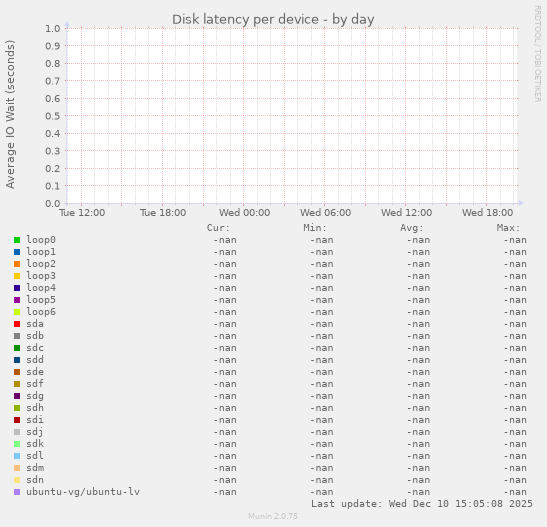Select the sdb legend label
Image resolution: width=547 pixels, height=527 pixels.
click(x=35, y=336)
